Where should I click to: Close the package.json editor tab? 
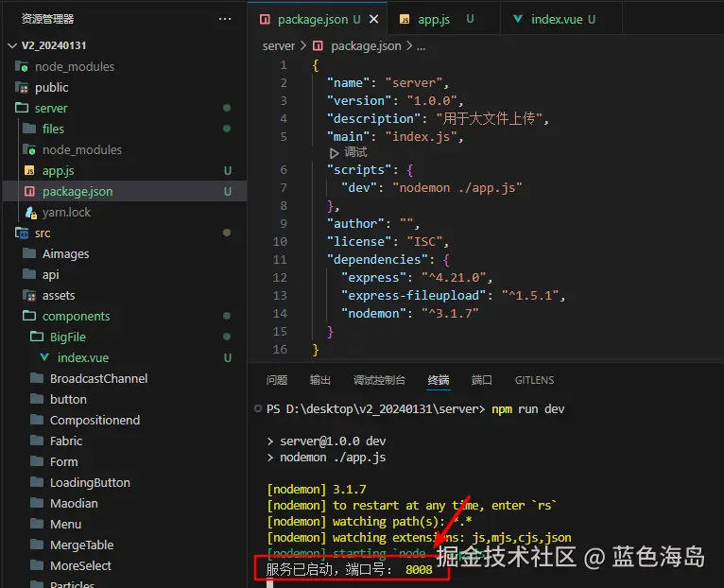coord(374,19)
